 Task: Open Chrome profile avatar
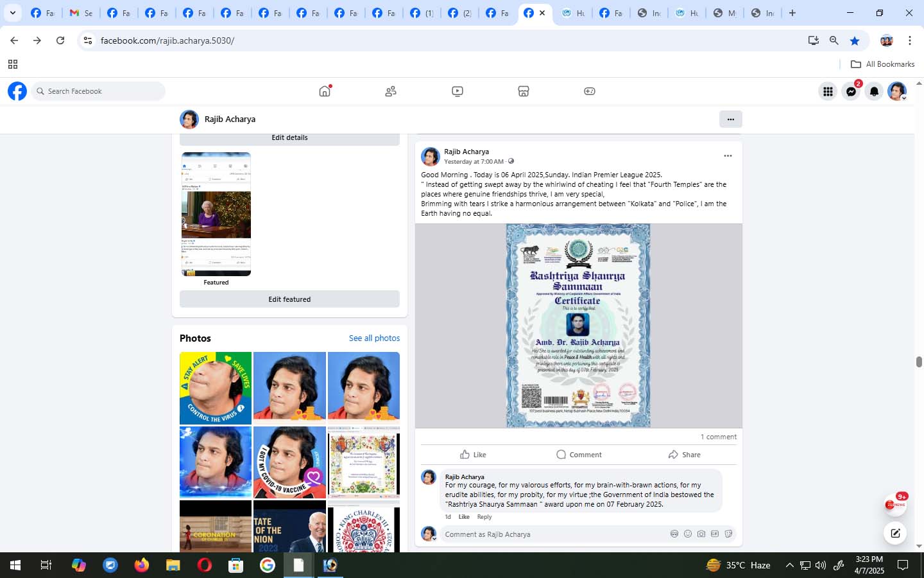coord(887,40)
